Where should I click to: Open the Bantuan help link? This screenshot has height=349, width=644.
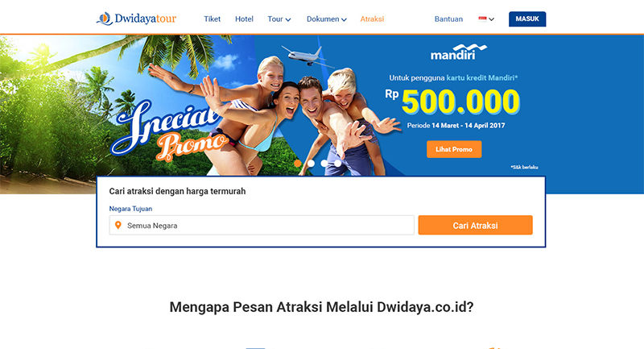[x=448, y=19]
